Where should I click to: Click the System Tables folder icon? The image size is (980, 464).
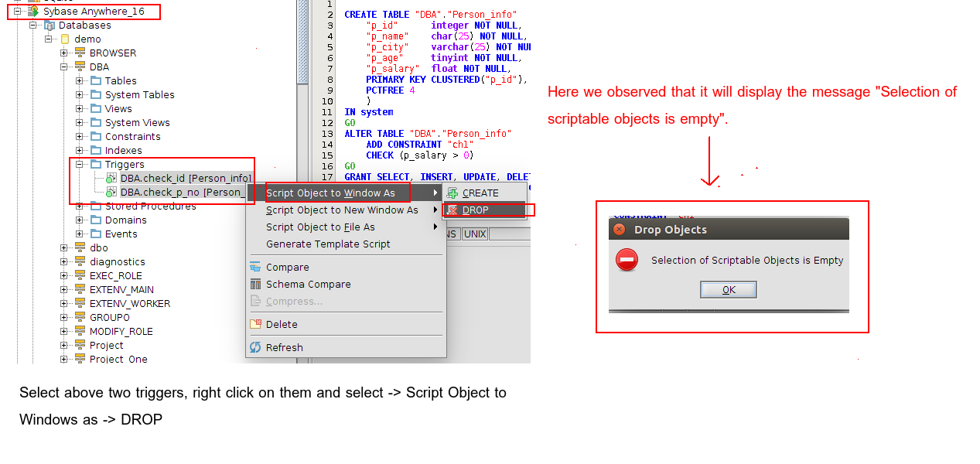96,95
